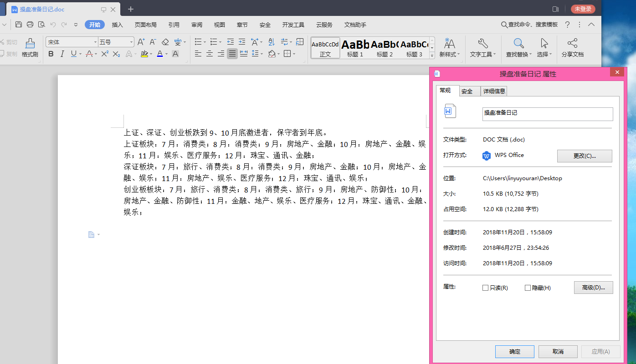Click the paragraph shading fill bucket icon
The height and width of the screenshot is (364, 636).
point(272,54)
